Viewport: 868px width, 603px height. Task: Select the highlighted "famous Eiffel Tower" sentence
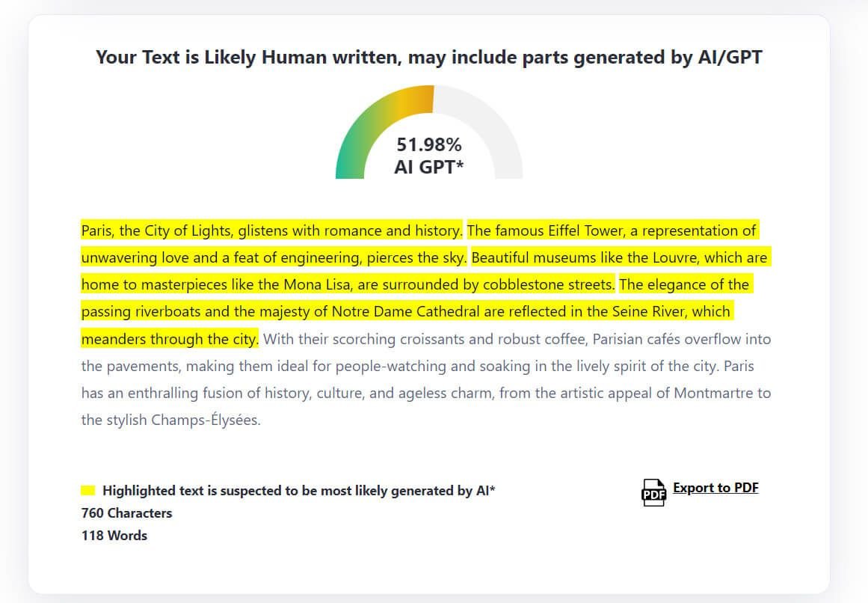tap(611, 230)
